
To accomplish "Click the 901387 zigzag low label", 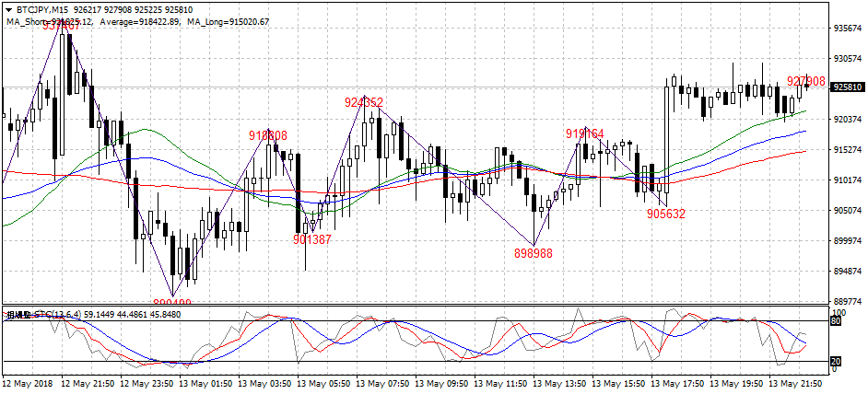I will point(312,239).
